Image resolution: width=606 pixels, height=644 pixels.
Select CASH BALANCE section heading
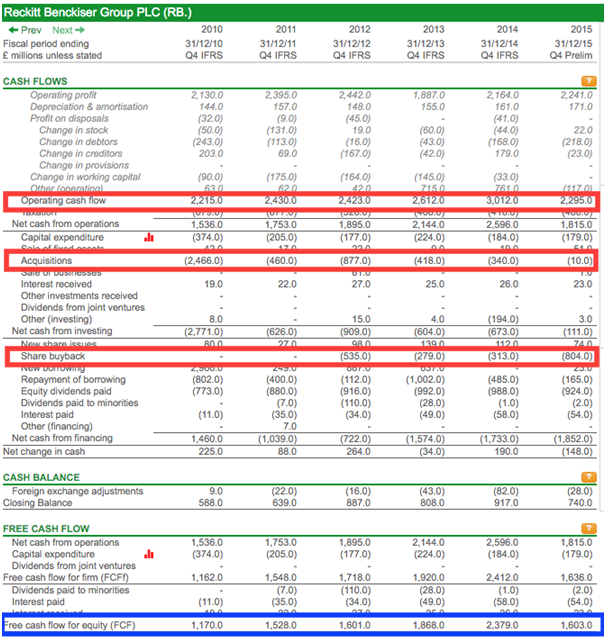click(x=41, y=477)
